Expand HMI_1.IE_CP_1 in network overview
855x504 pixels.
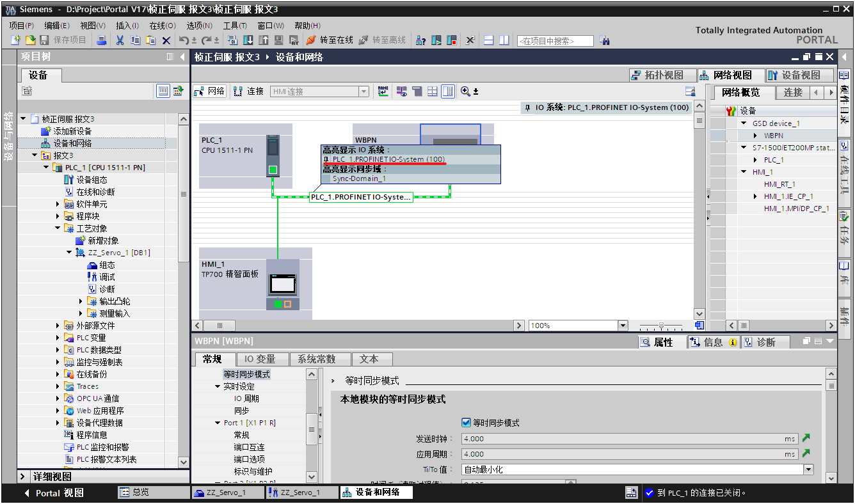click(x=755, y=196)
